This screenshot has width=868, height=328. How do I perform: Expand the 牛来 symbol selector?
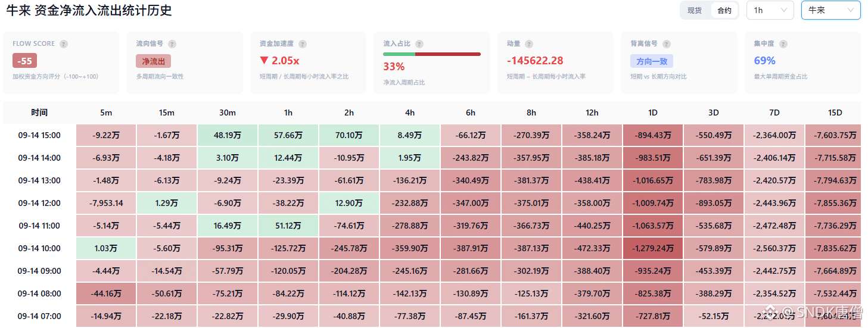tap(831, 10)
